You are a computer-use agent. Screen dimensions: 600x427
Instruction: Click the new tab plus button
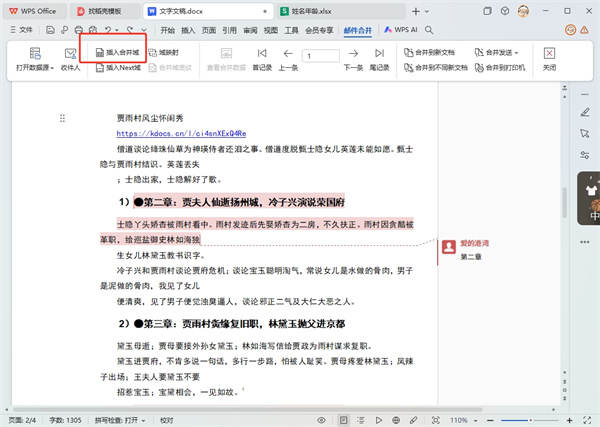point(416,11)
